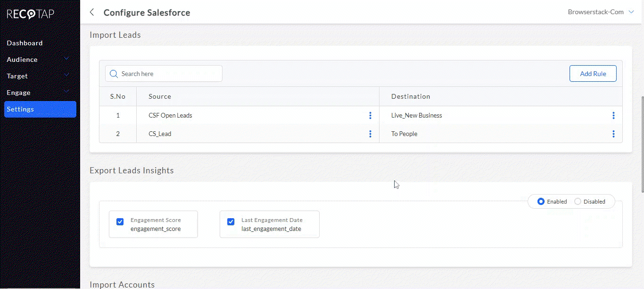Click the page vertical scrollbar

tap(642, 144)
